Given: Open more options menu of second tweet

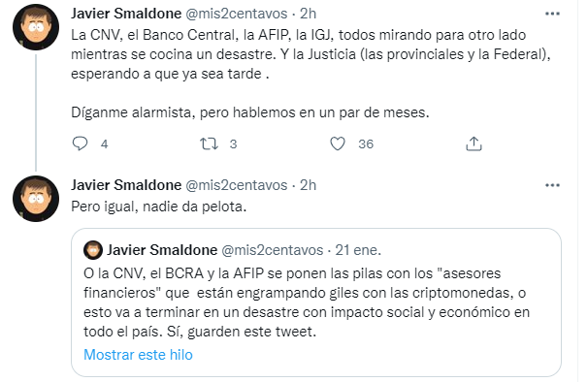Looking at the screenshot, I should point(552,185).
